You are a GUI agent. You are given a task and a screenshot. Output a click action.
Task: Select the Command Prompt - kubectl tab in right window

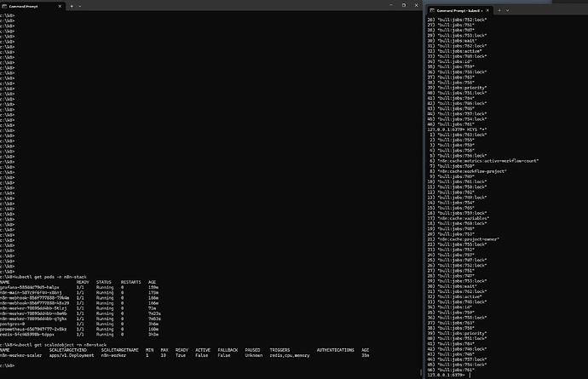[x=460, y=10]
